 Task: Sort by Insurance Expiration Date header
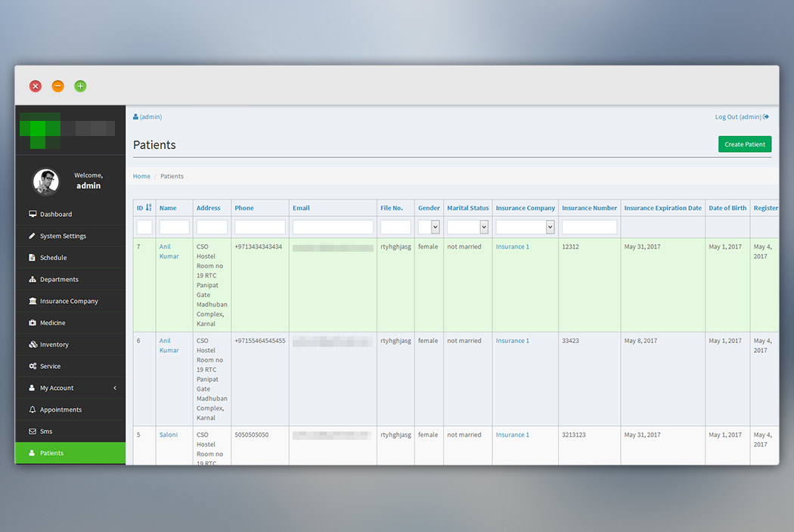[663, 208]
